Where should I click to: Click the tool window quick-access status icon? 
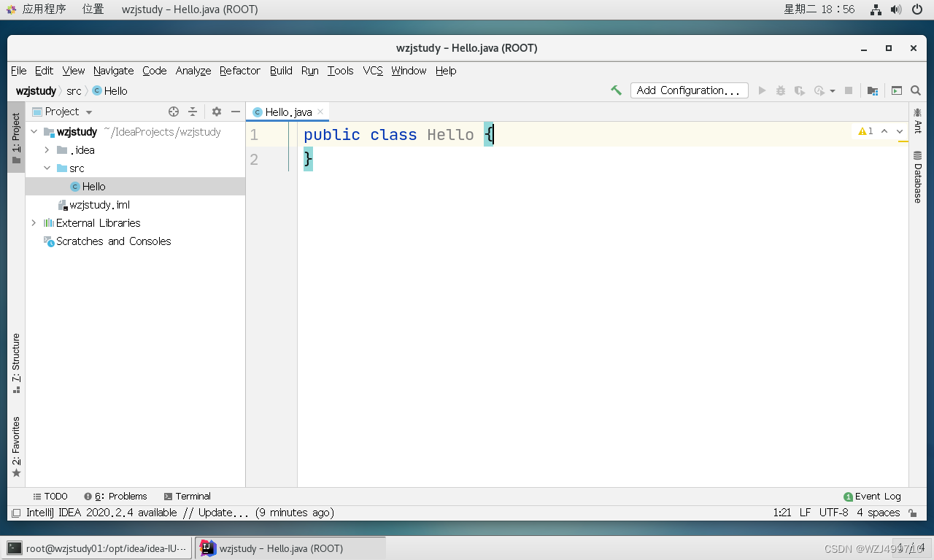[16, 513]
